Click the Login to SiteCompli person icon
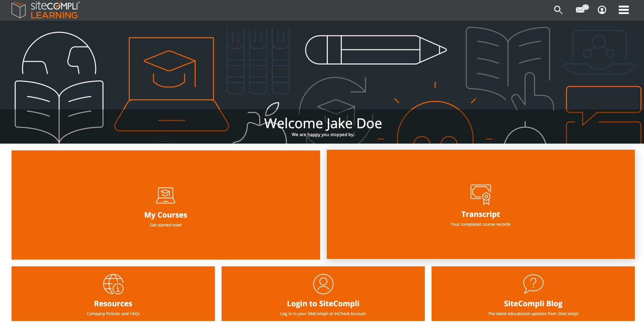Image resolution: width=644 pixels, height=323 pixels. [323, 284]
